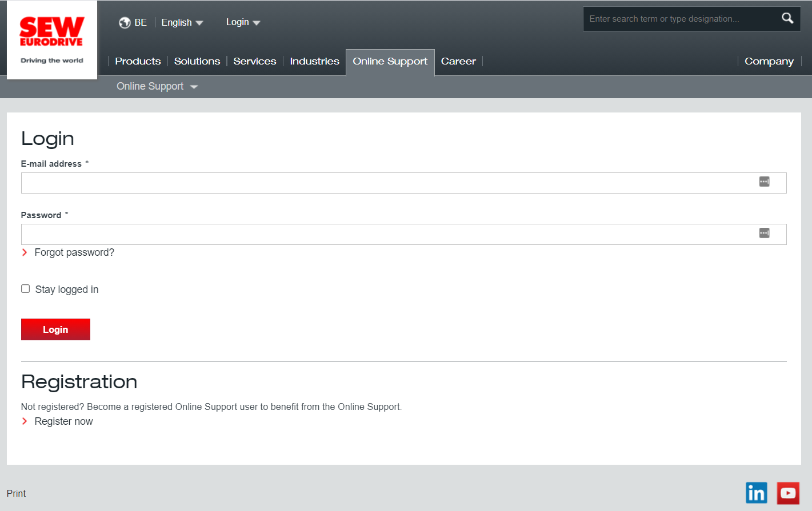Image resolution: width=812 pixels, height=511 pixels.
Task: Click the Forgot password? link
Action: pos(74,252)
